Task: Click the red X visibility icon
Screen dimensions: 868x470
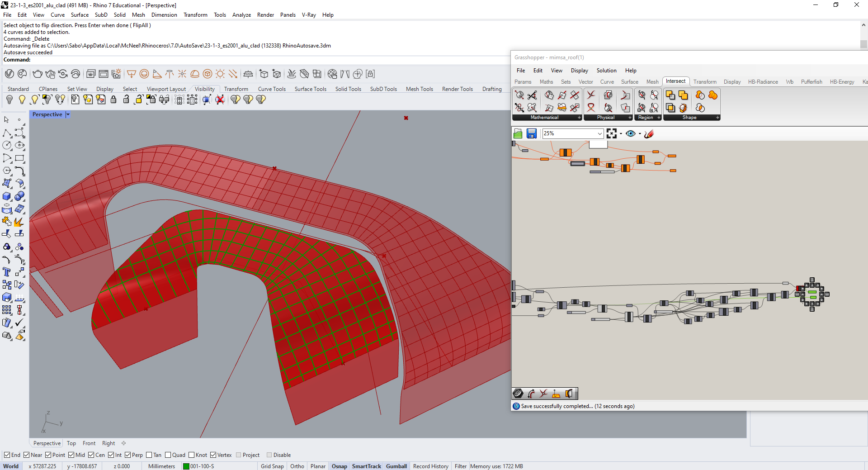Action: click(220, 100)
